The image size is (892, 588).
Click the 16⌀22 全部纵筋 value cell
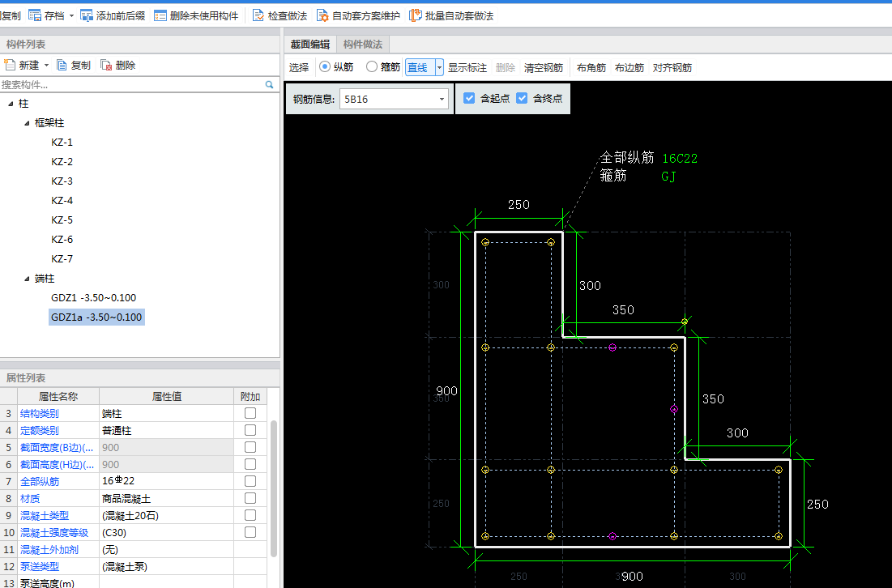166,481
